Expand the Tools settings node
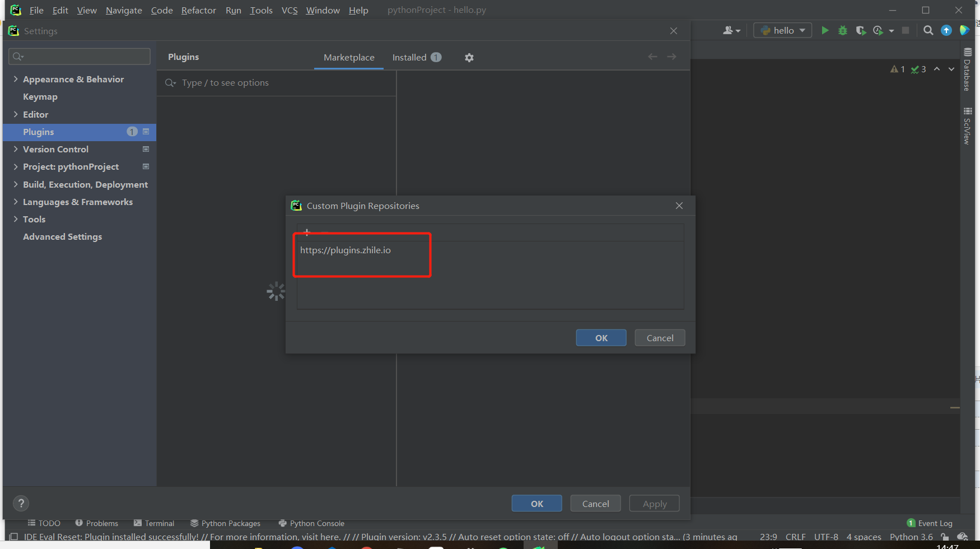This screenshot has width=980, height=549. 16,219
